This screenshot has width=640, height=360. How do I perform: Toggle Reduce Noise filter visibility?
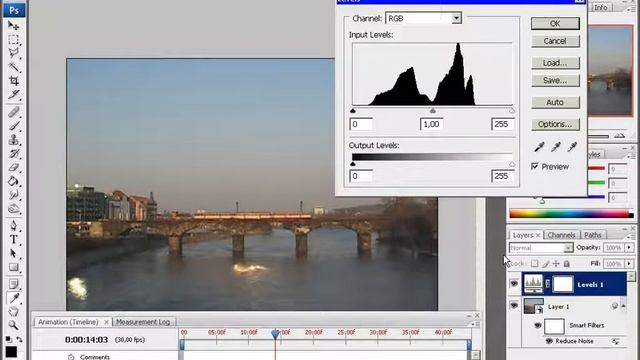coord(549,341)
